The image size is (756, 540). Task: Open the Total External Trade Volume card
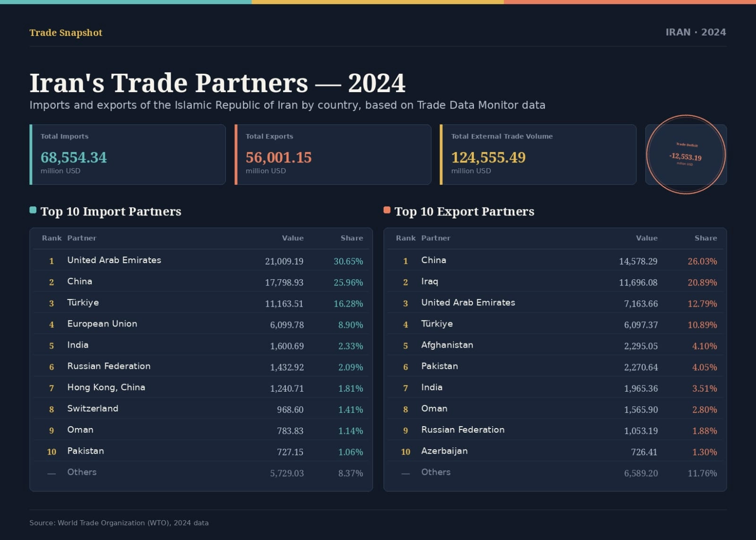[x=538, y=154]
